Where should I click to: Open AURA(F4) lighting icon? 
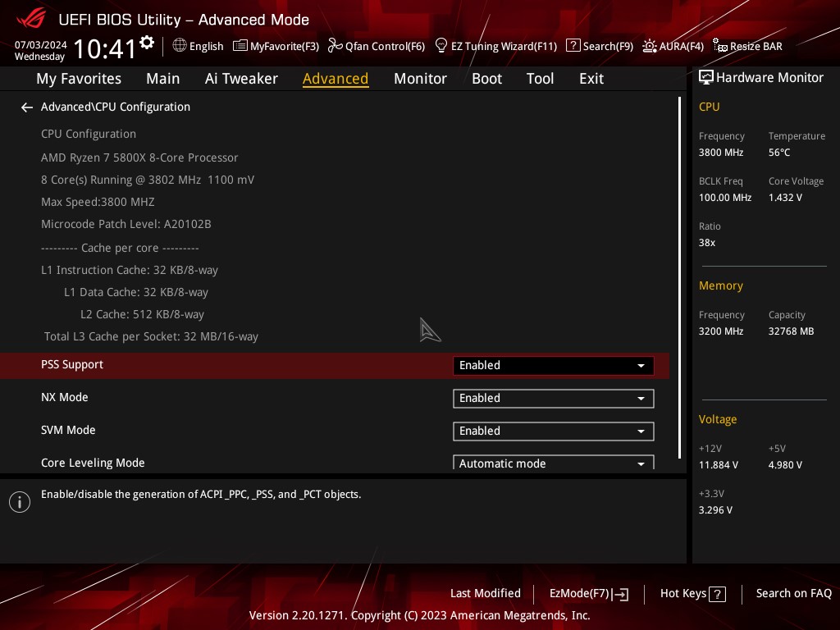[x=650, y=46]
